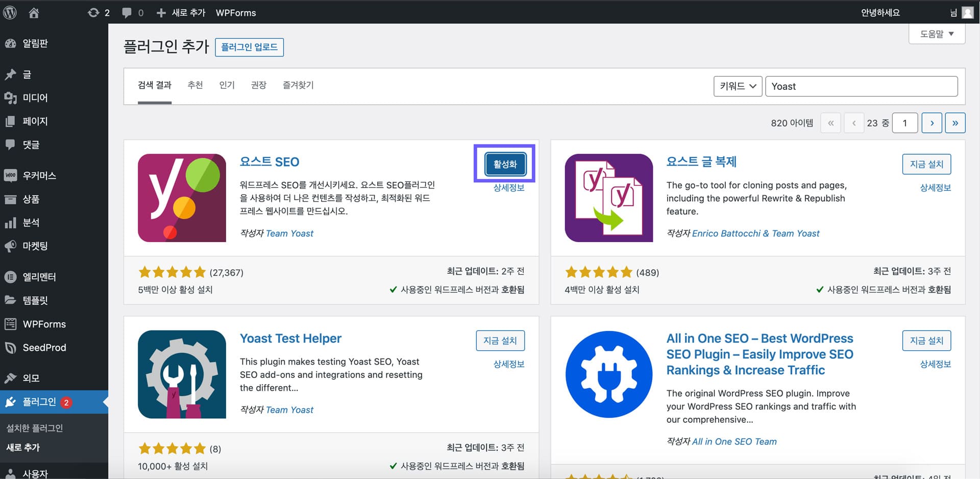Open SeedProd sidebar icon
This screenshot has height=479, width=980.
pyautogui.click(x=10, y=348)
